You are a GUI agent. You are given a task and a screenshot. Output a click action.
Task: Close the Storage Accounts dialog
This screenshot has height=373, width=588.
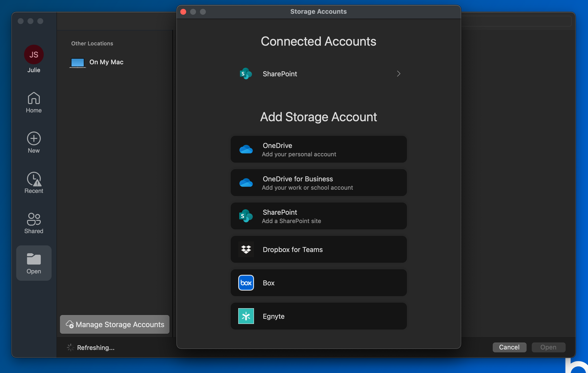183,12
